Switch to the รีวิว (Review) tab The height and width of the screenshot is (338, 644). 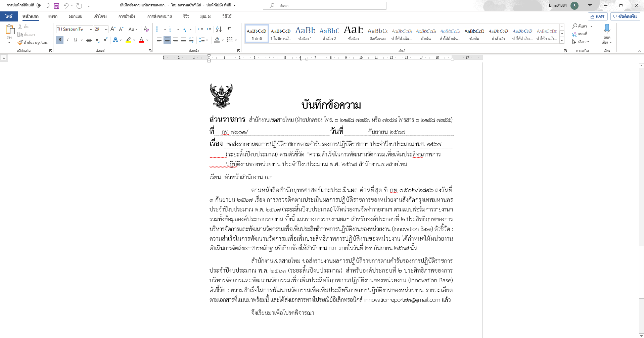(x=186, y=16)
